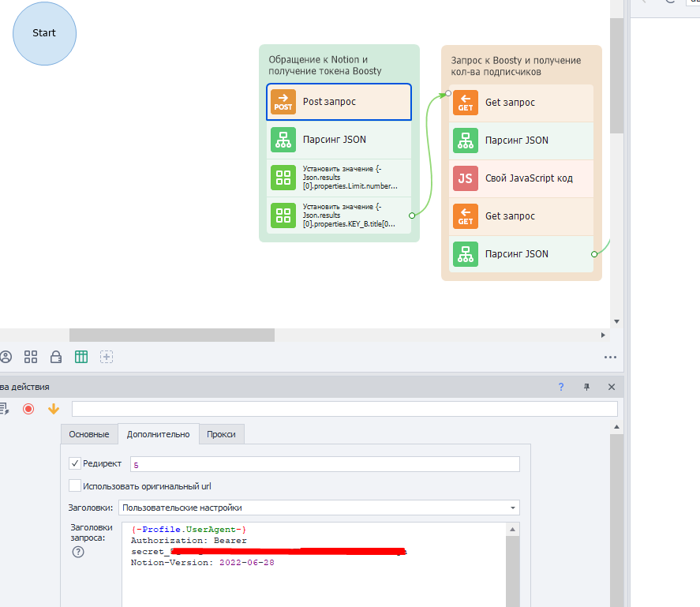The width and height of the screenshot is (700, 607).
Task: Click the list-edit icon left of record
Action: click(4, 409)
